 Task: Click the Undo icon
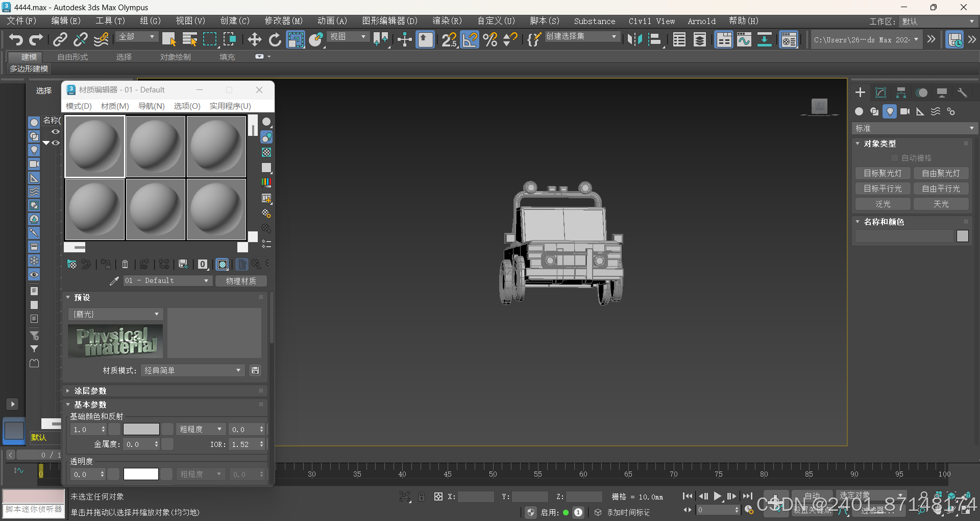point(15,39)
